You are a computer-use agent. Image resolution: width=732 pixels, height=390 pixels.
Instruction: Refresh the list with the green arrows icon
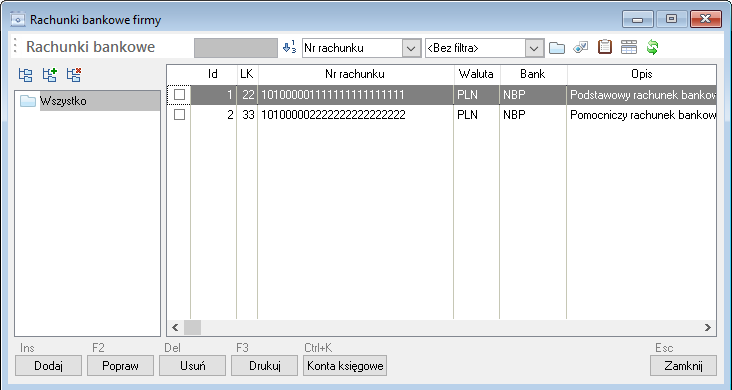(653, 47)
